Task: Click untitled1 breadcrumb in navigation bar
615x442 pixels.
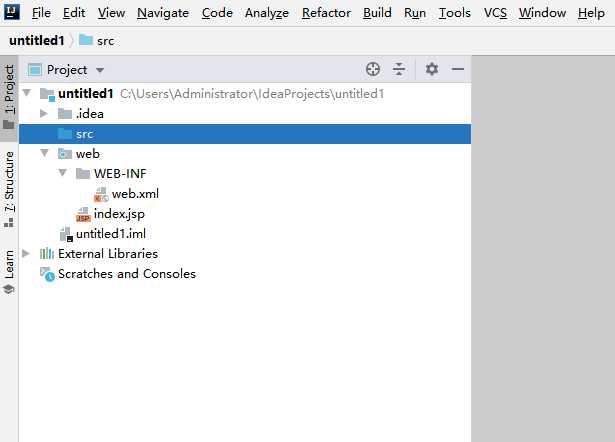Action: (35, 40)
